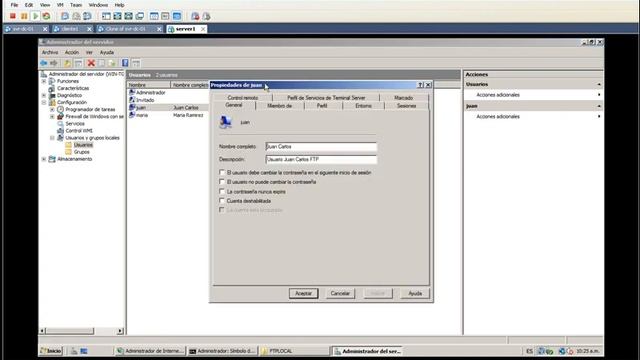Check 'El usuario no puede cambiar la contraseña'
Image resolution: width=640 pixels, height=360 pixels.
(x=222, y=182)
